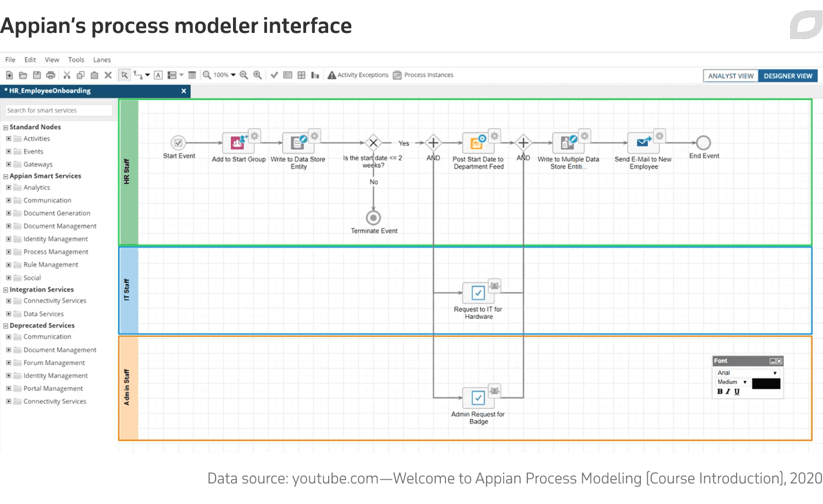The width and height of the screenshot is (823, 504).
Task: Collapse the Appian Smart Services section
Action: pyautogui.click(x=6, y=176)
